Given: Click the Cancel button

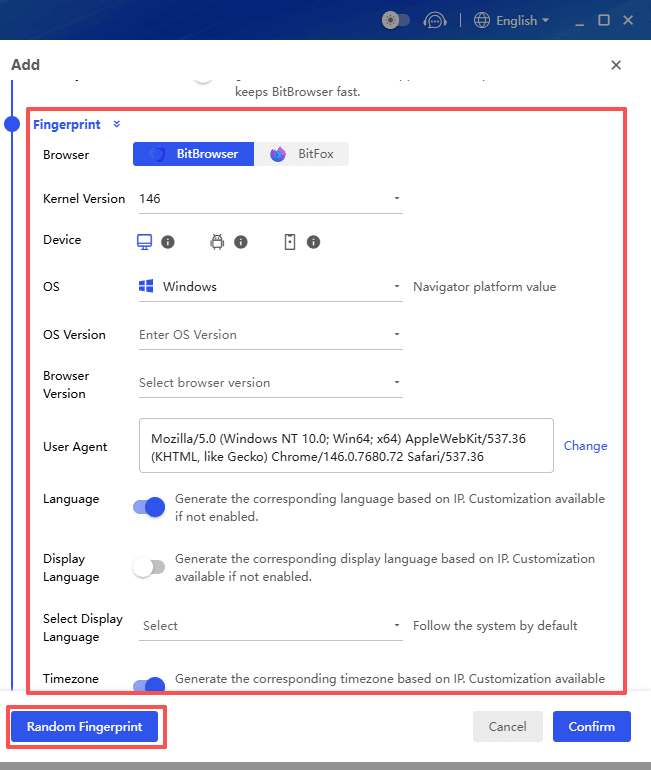Looking at the screenshot, I should tap(508, 727).
